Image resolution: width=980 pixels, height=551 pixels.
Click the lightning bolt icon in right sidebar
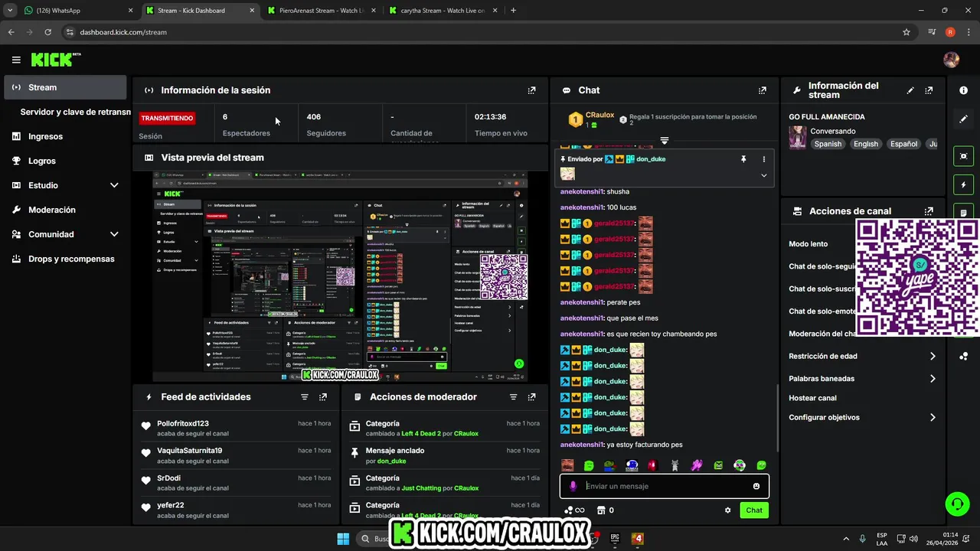963,185
